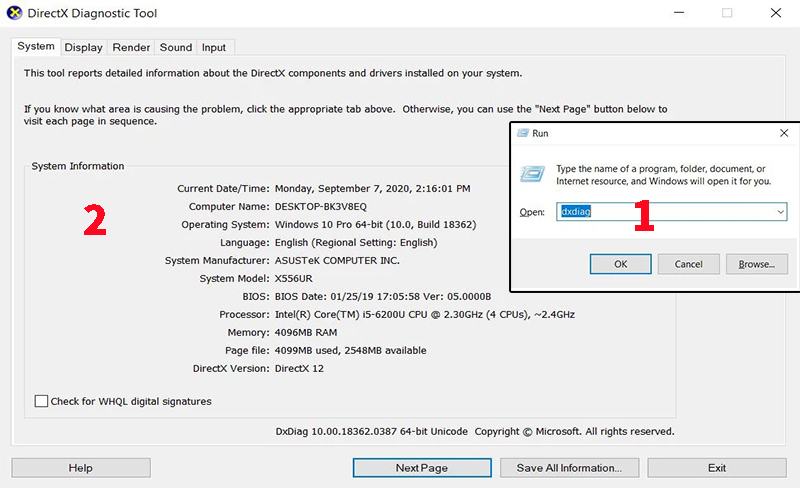The width and height of the screenshot is (800, 500).
Task: Click the DirectX 12 version value
Action: pyautogui.click(x=299, y=368)
